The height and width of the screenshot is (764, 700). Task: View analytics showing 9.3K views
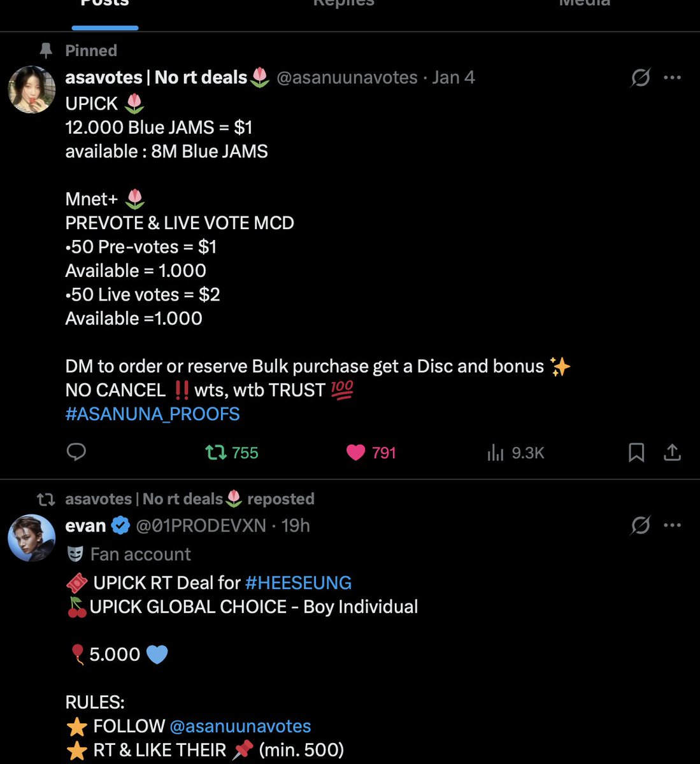[515, 453]
